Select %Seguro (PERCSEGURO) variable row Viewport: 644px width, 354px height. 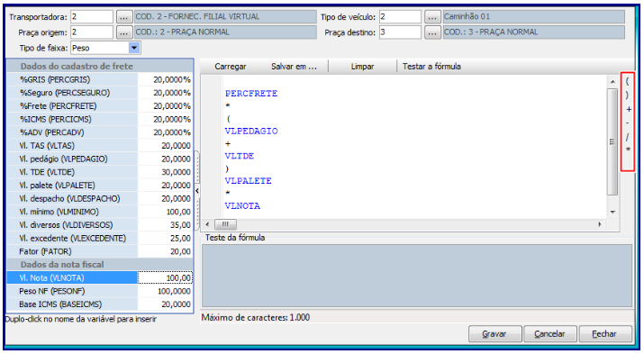tap(99, 93)
